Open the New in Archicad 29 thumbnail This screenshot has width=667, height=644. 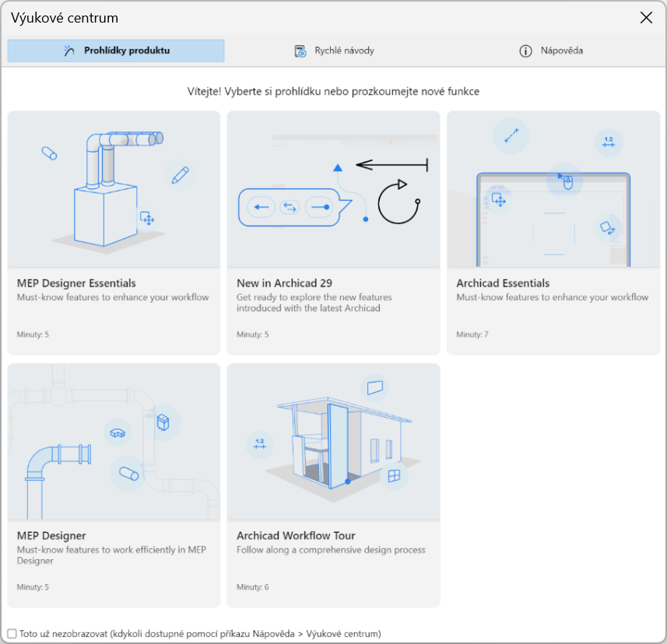click(333, 189)
